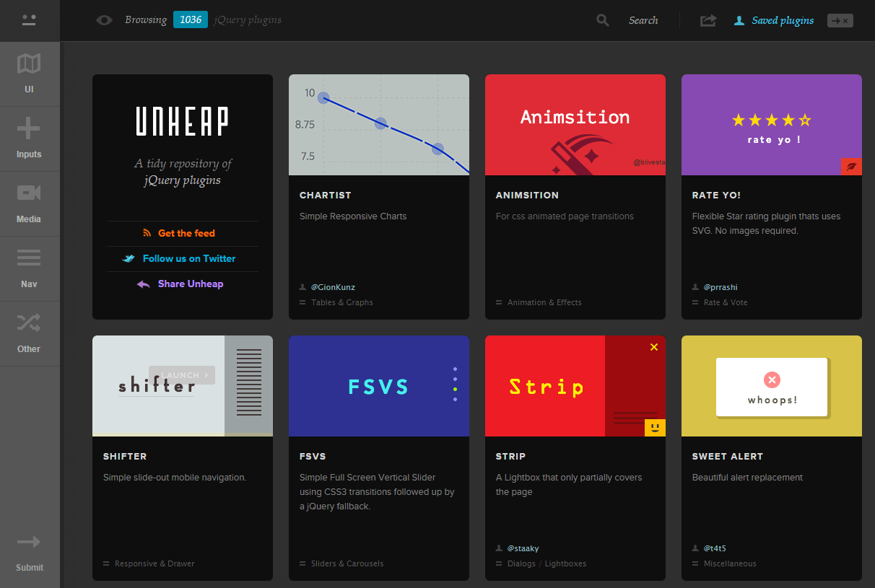875x588 pixels.
Task: Open the Media category camera icon
Action: pos(29,193)
